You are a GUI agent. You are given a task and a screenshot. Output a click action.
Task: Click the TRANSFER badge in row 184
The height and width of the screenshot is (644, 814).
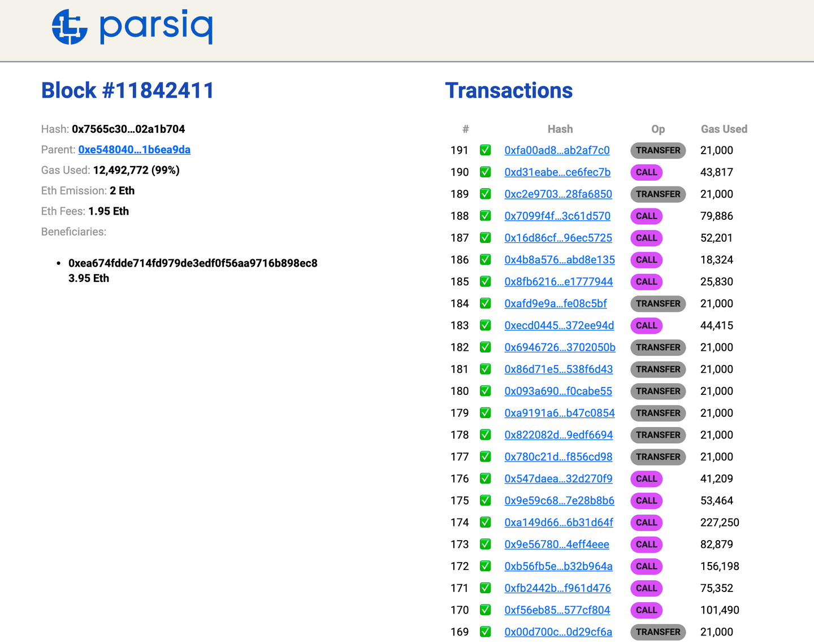pyautogui.click(x=658, y=303)
